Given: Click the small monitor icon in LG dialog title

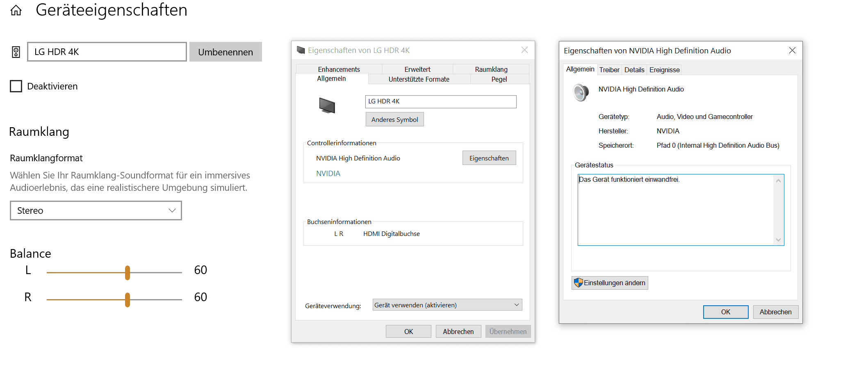Looking at the screenshot, I should pos(301,50).
